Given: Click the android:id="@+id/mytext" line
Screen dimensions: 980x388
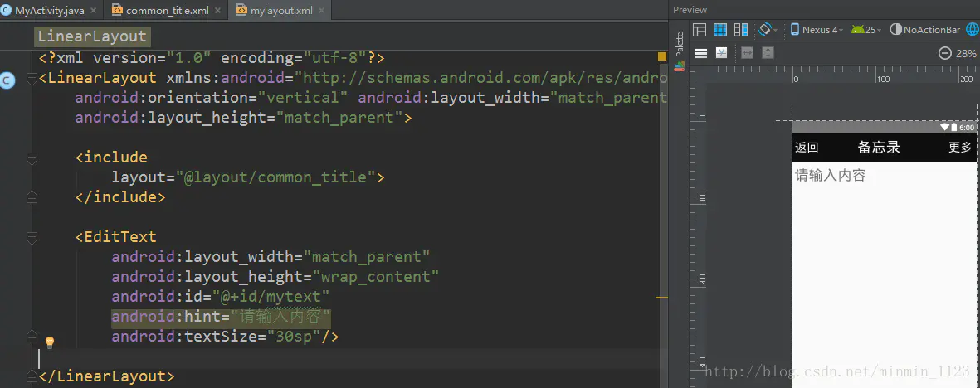Looking at the screenshot, I should click(x=221, y=297).
